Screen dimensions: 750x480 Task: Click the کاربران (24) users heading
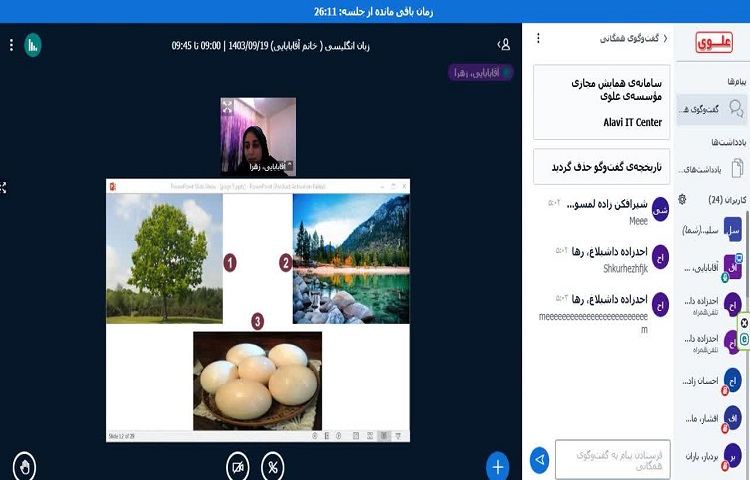pyautogui.click(x=727, y=200)
